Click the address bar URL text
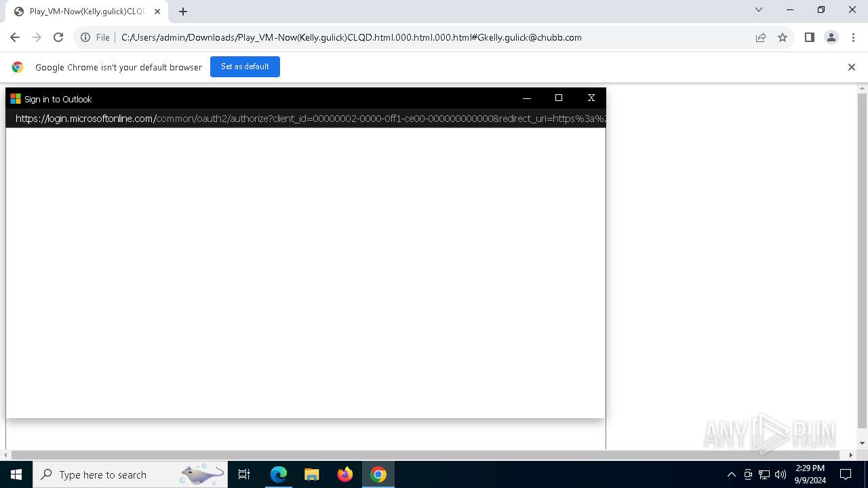 tap(351, 37)
